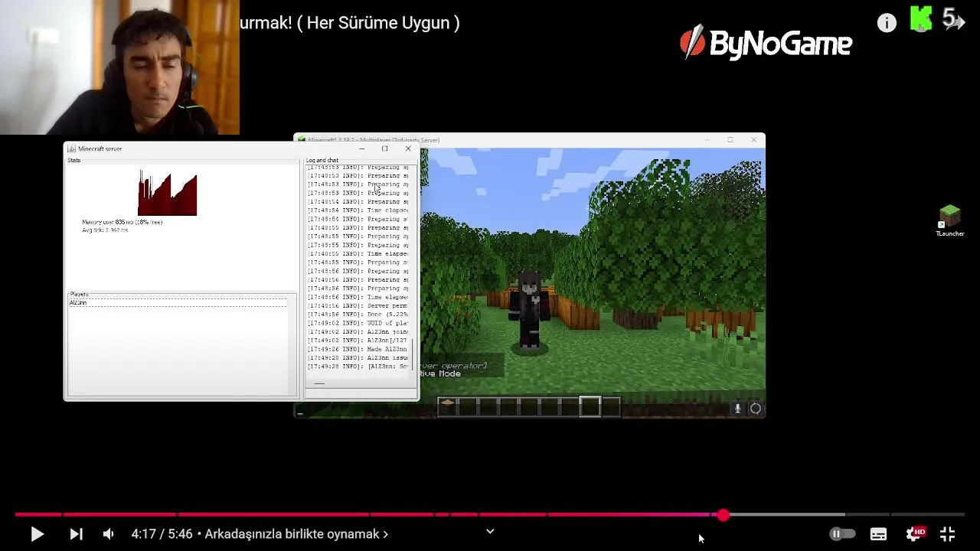This screenshot has width=980, height=551.
Task: Minimize the Minecraft server window
Action: [x=361, y=148]
